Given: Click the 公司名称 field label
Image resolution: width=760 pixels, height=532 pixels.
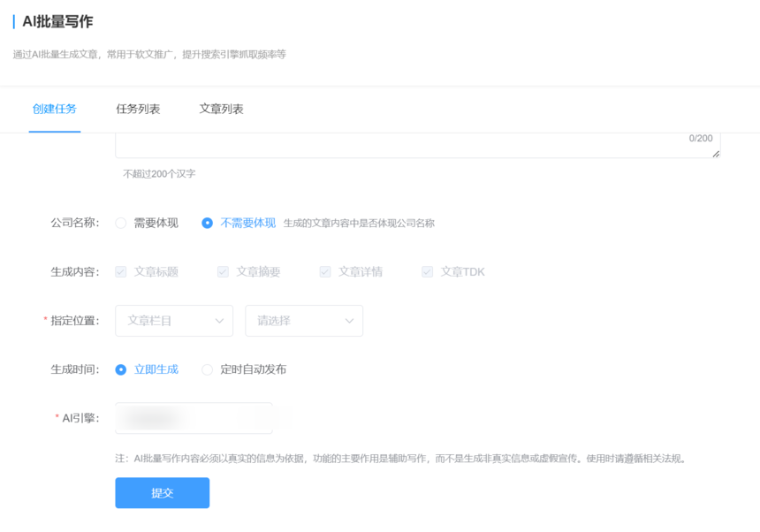Looking at the screenshot, I should coord(74,223).
